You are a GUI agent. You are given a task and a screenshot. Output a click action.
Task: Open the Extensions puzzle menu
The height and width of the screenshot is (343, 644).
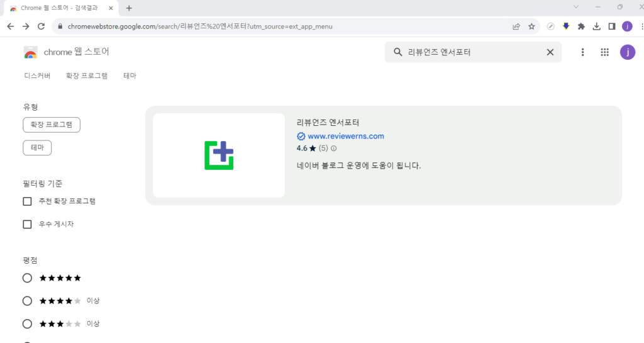click(581, 26)
